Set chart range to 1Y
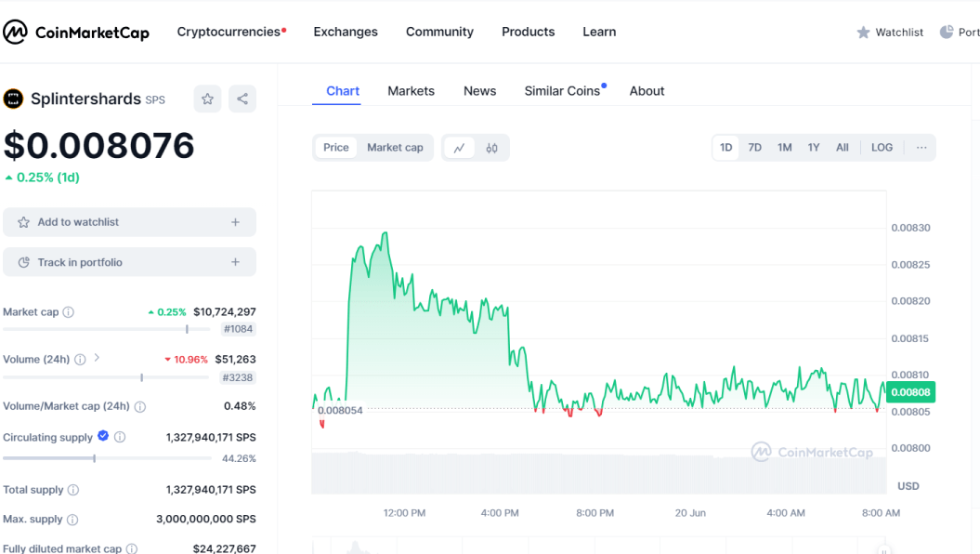The image size is (980, 554). (x=813, y=148)
